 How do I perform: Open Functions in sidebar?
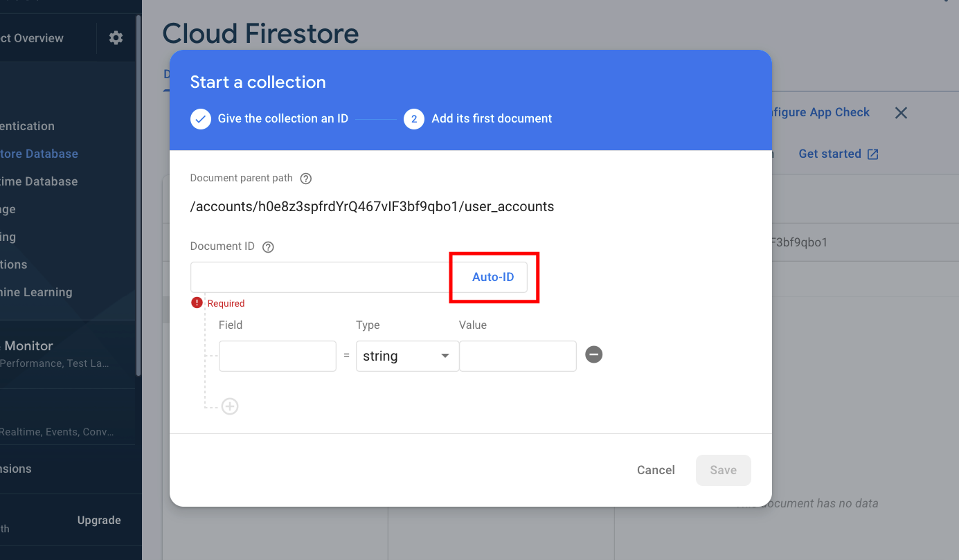[x=14, y=264]
